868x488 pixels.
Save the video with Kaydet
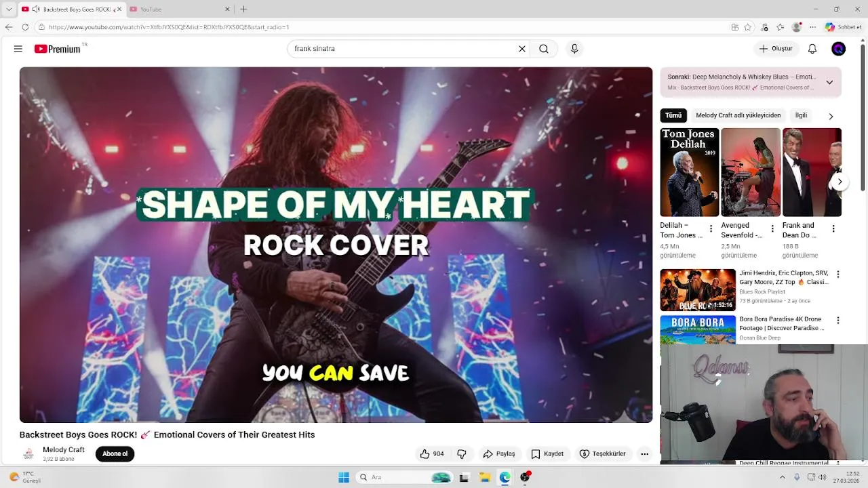point(547,453)
